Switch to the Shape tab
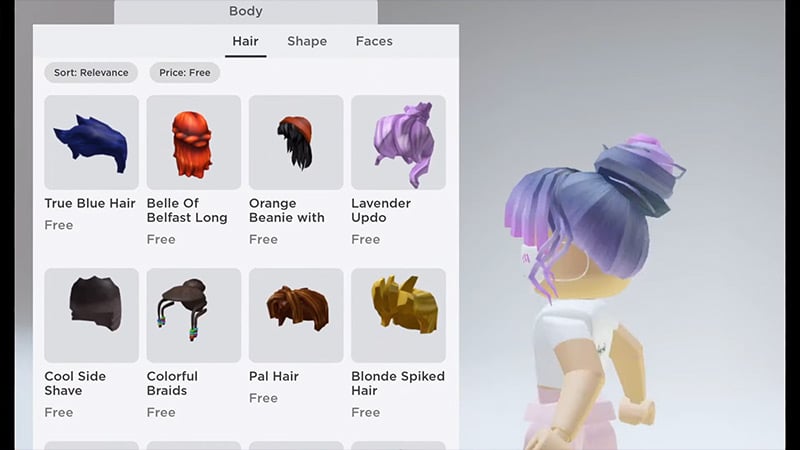 click(x=307, y=41)
